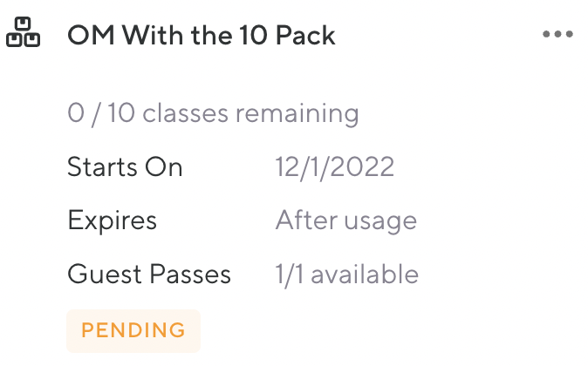The image size is (588, 366).
Task: Click the stacked-boxes icon beside the pack name
Action: click(24, 33)
